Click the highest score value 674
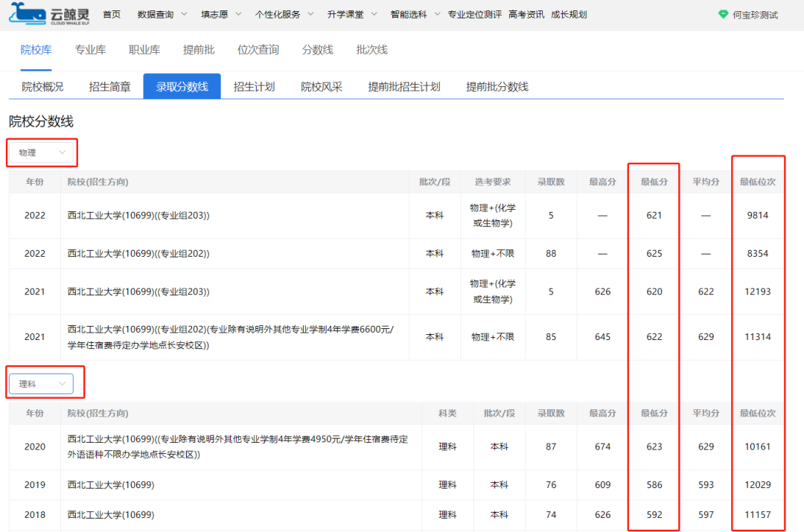804x532 pixels. point(602,446)
